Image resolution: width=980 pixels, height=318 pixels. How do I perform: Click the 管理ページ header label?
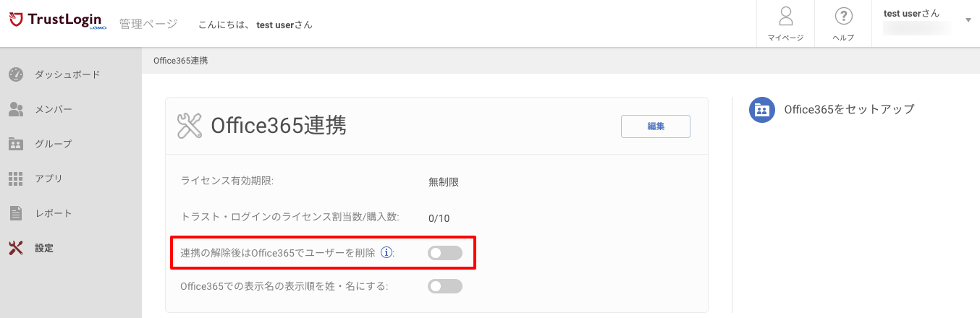(x=148, y=24)
